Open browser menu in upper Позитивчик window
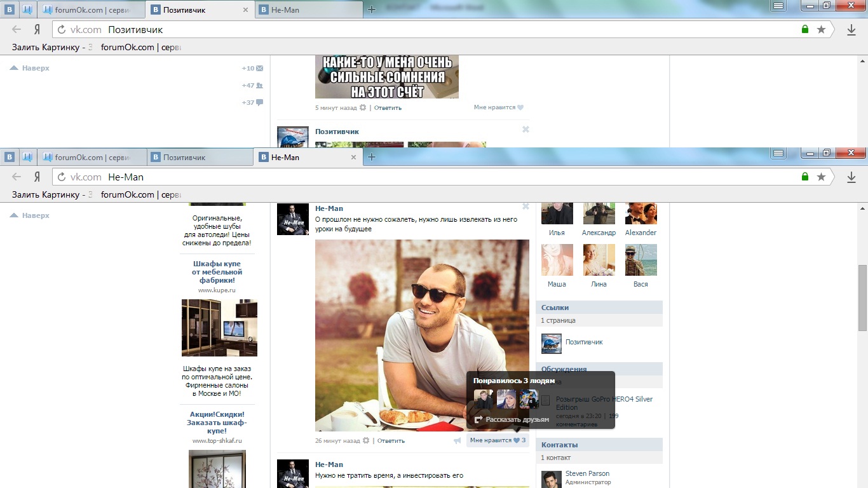The width and height of the screenshot is (868, 488). click(778, 6)
